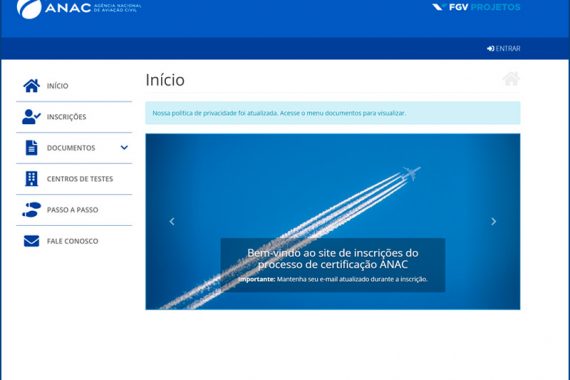Expand the Documentos chevron arrow
The width and height of the screenshot is (570, 380).
[x=124, y=148]
